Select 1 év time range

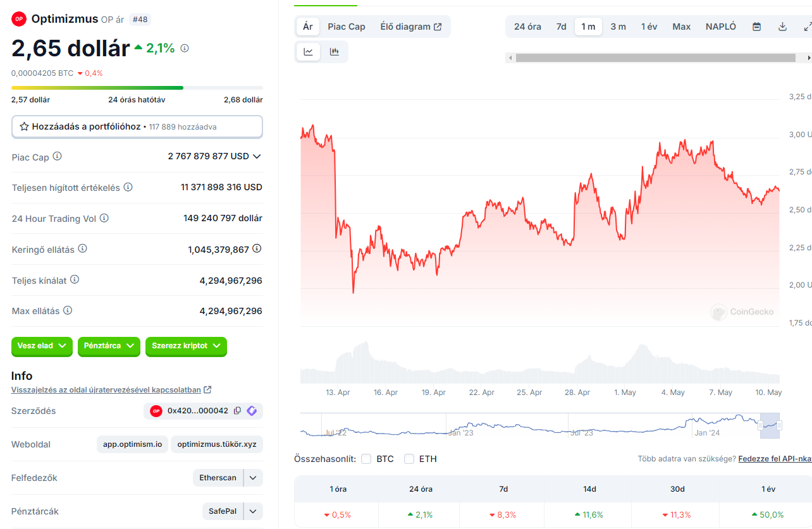pyautogui.click(x=649, y=27)
